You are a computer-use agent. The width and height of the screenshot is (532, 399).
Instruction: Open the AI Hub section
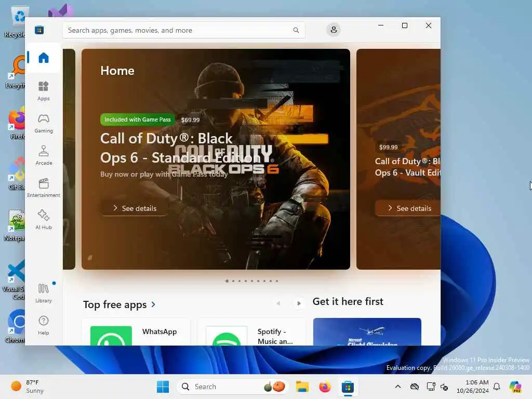(x=44, y=220)
